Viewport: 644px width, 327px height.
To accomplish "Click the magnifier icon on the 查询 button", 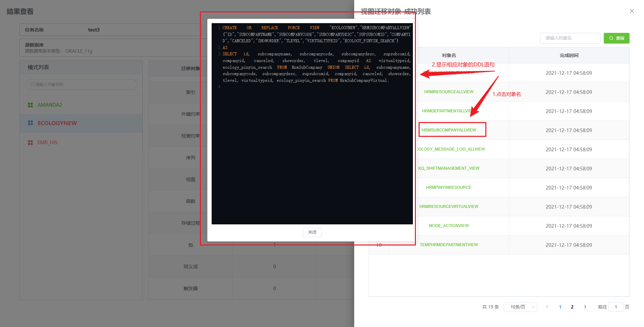I will [x=611, y=38].
